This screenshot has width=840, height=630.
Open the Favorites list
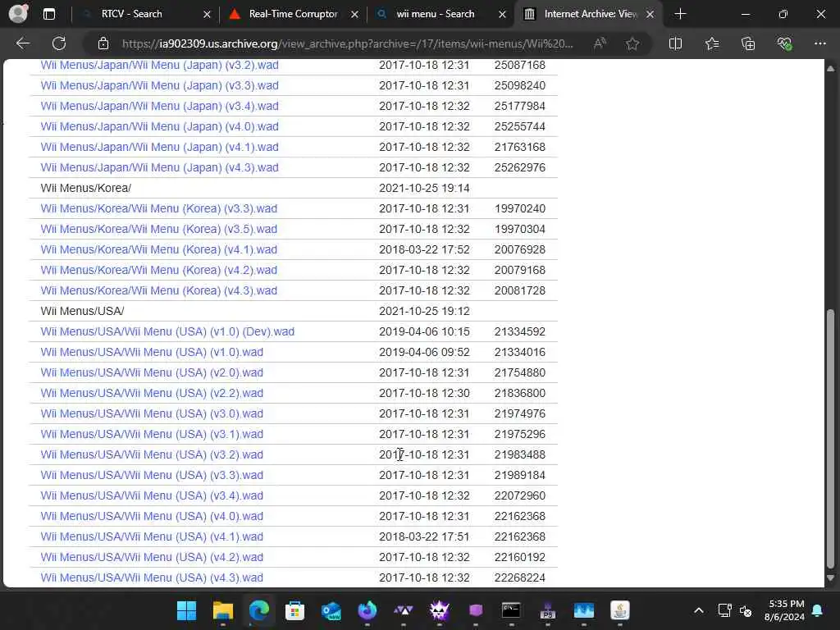712,43
